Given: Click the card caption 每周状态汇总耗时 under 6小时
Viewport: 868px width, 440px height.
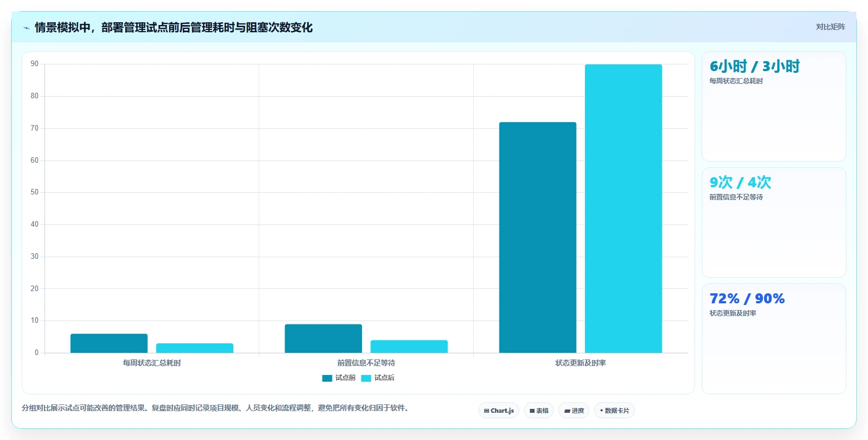Looking at the screenshot, I should click(x=736, y=81).
